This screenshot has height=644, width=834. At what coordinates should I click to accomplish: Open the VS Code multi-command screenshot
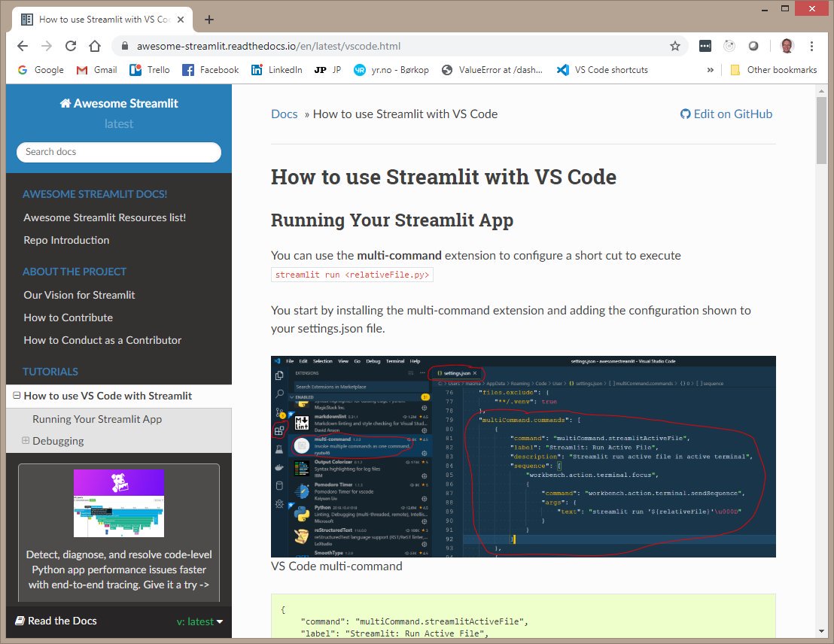click(523, 456)
